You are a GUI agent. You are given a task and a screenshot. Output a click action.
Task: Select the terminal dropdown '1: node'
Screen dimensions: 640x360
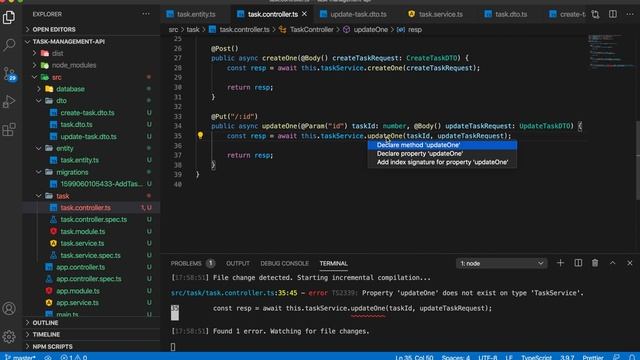pyautogui.click(x=501, y=263)
